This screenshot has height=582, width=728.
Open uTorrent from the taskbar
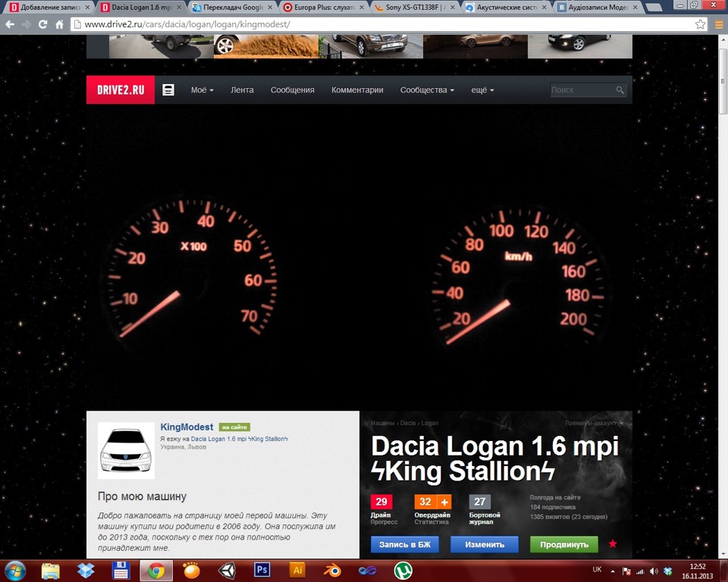(403, 571)
